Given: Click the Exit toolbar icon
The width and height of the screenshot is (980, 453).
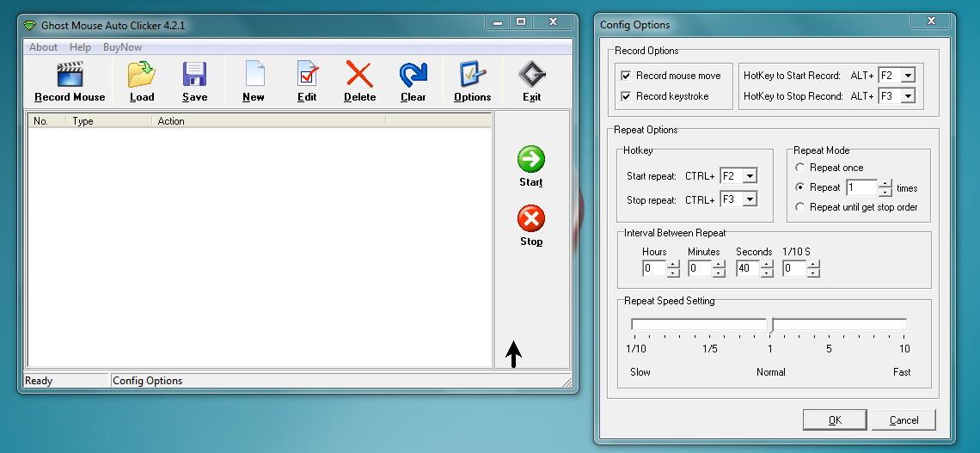Looking at the screenshot, I should [x=532, y=75].
